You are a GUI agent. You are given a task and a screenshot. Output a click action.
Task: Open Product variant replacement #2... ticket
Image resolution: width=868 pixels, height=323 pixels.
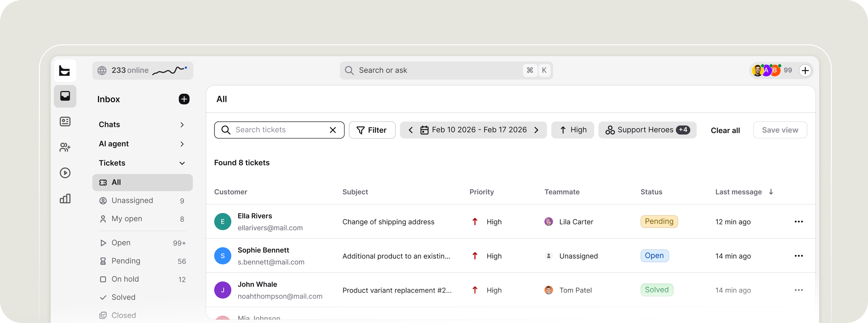click(x=397, y=290)
